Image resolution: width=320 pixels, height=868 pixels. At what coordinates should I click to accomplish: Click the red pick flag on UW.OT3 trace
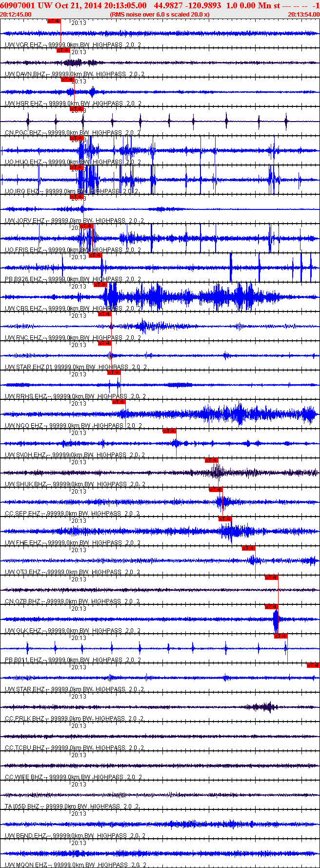click(x=248, y=548)
